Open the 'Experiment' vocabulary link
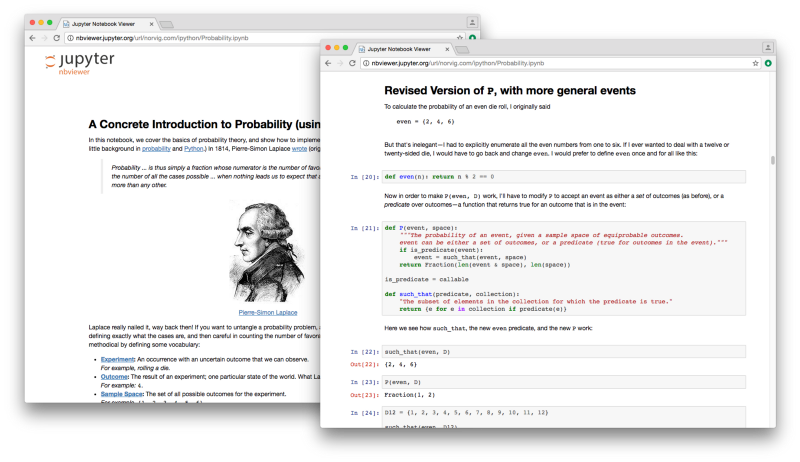 pyautogui.click(x=117, y=360)
